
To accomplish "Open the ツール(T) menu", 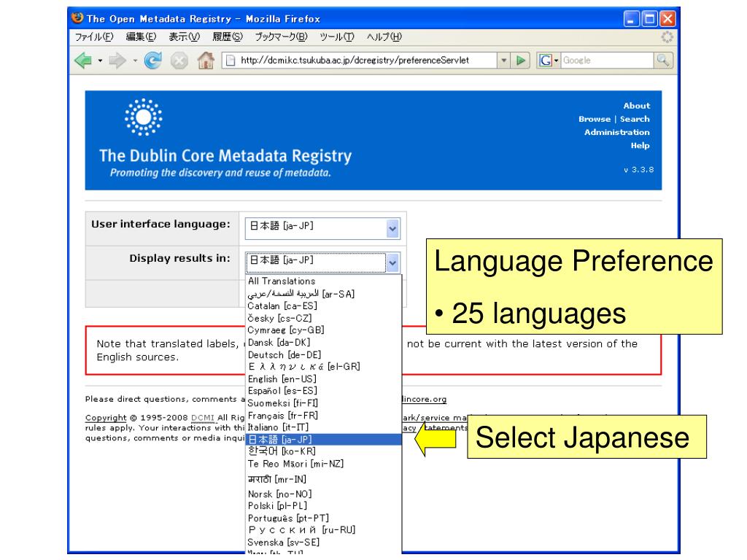I will [x=337, y=36].
